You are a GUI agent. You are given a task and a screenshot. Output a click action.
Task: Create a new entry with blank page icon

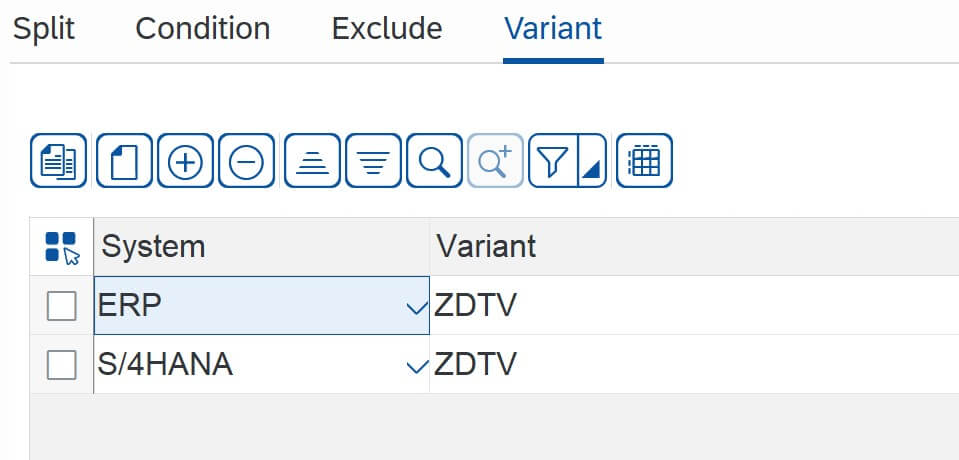coord(124,160)
